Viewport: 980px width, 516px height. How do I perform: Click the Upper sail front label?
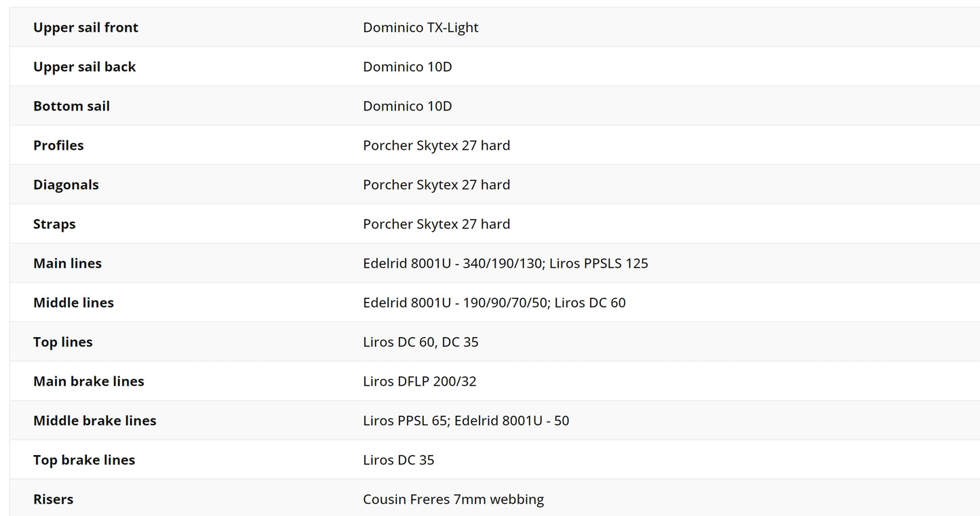85,27
